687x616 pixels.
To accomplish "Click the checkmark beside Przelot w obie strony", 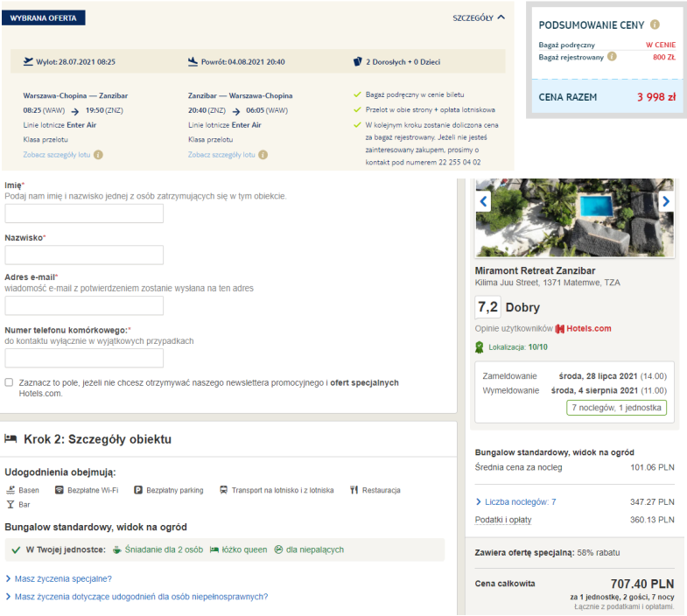I will tap(357, 109).
